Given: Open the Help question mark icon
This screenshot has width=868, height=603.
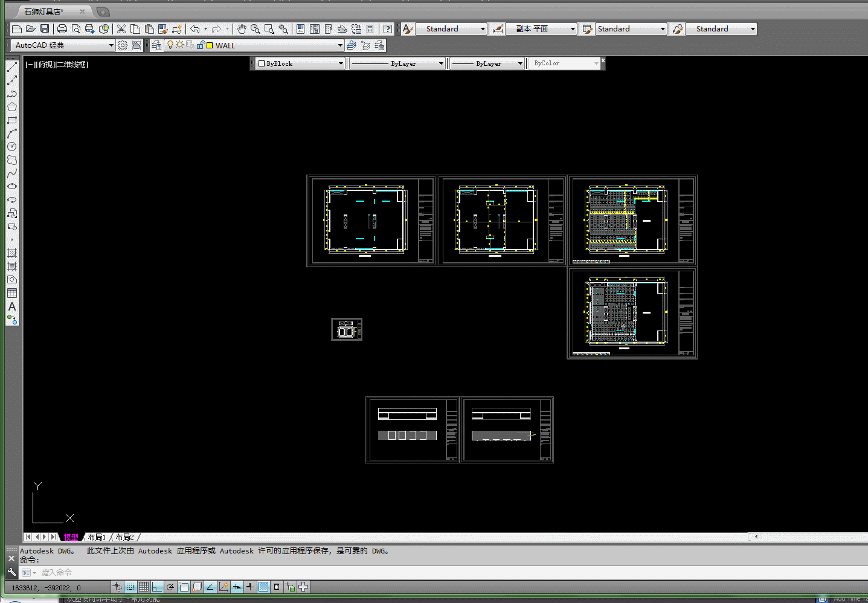Looking at the screenshot, I should [388, 29].
